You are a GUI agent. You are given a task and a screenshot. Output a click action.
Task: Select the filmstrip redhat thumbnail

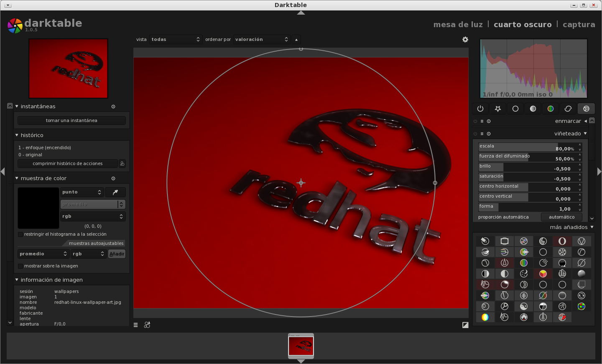301,346
